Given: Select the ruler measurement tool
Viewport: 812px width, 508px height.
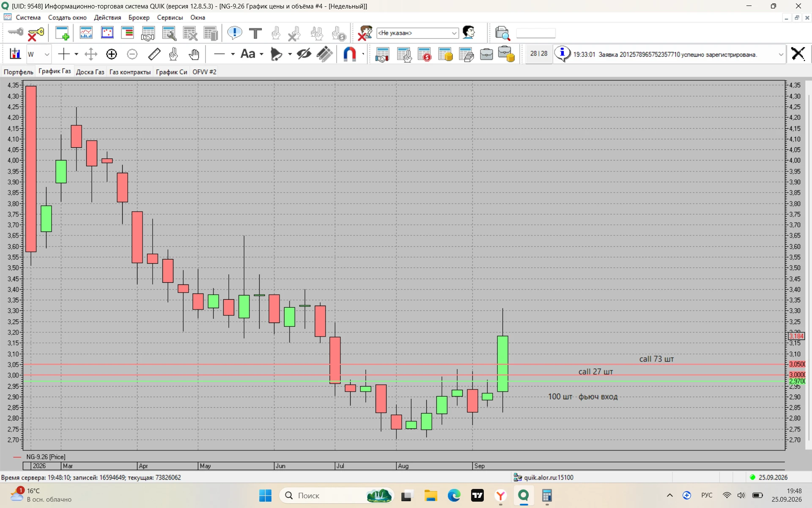Looking at the screenshot, I should point(154,54).
